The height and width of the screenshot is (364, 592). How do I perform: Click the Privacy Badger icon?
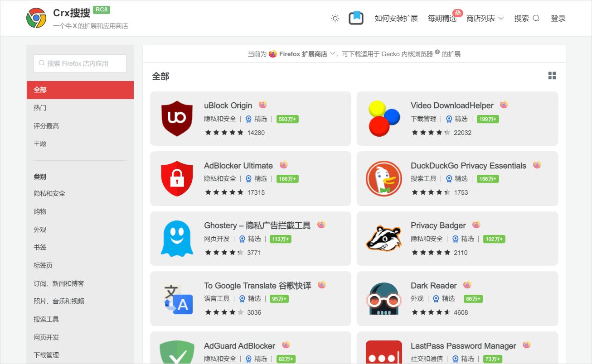[x=384, y=239]
